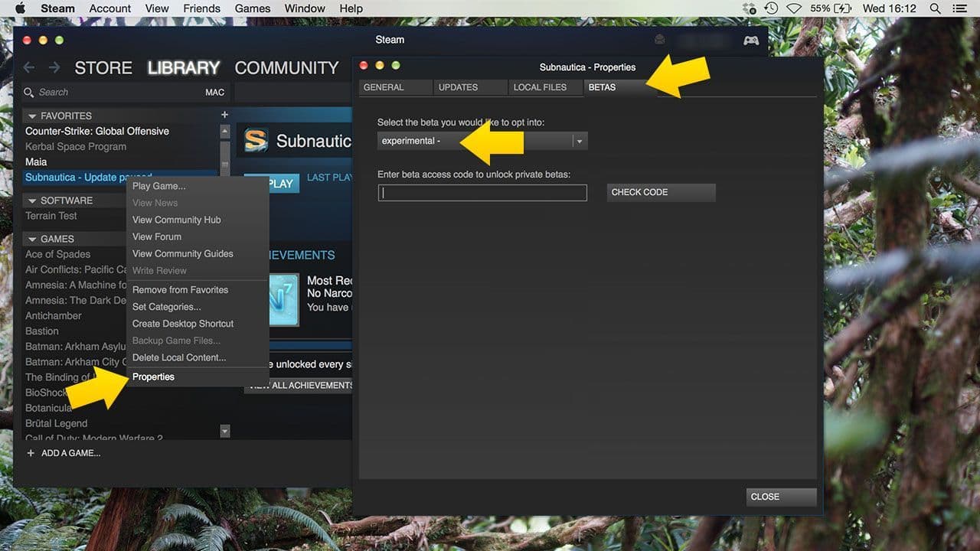Open messages using the envelope icon
Image resolution: width=980 pixels, height=551 pixels.
pos(659,38)
